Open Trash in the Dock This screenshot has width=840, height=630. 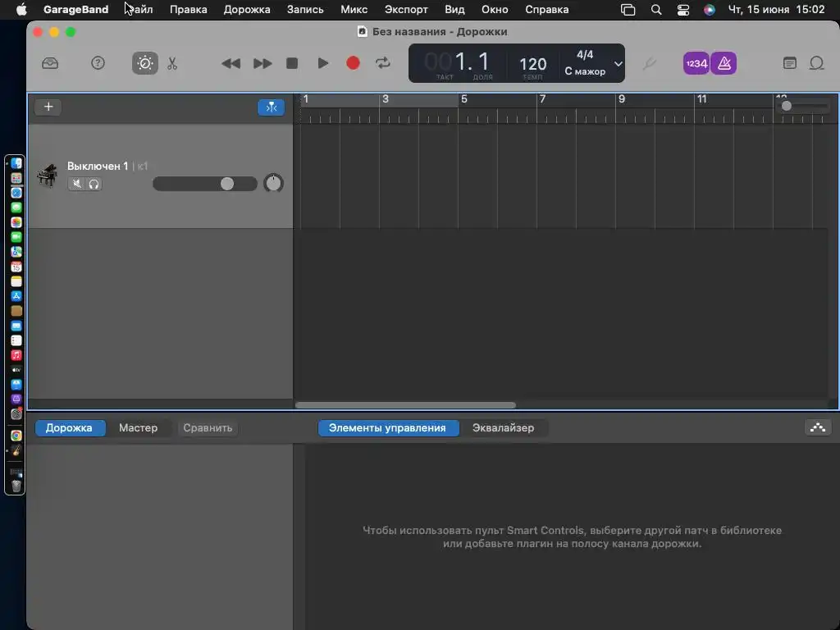(16, 486)
